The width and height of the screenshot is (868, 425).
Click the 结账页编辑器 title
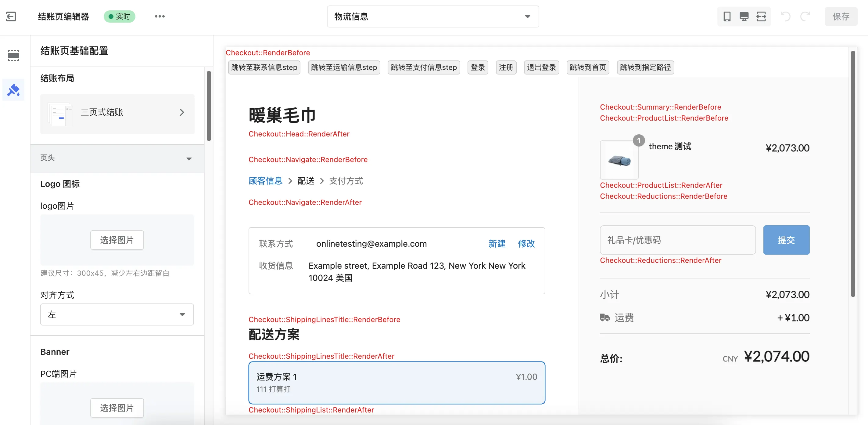click(x=63, y=16)
